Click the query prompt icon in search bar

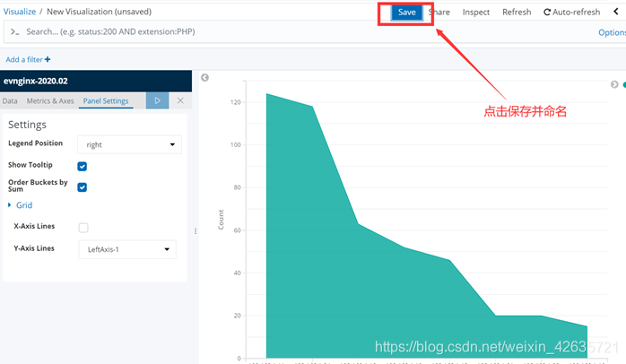[14, 31]
